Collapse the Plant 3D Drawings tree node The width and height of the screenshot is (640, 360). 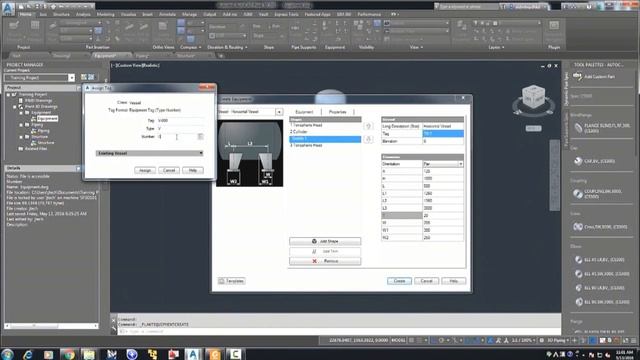(x=15, y=107)
